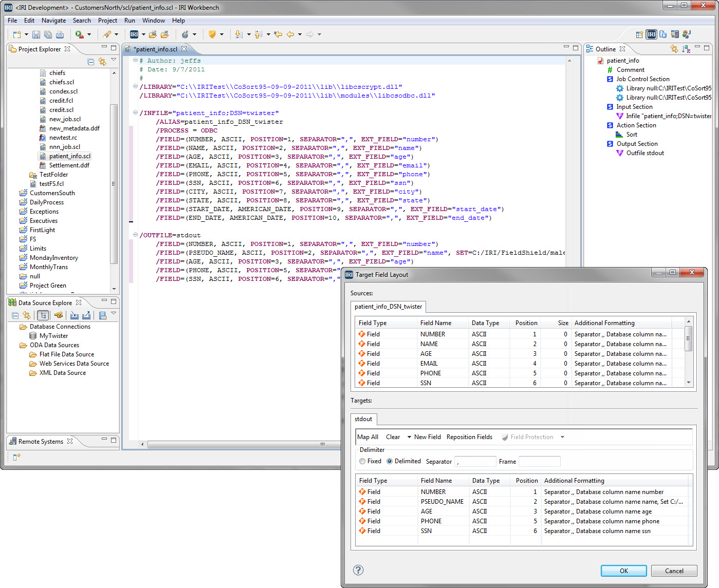The height and width of the screenshot is (588, 719).
Task: Collapse the /INFILE code fold marker
Action: point(135,112)
